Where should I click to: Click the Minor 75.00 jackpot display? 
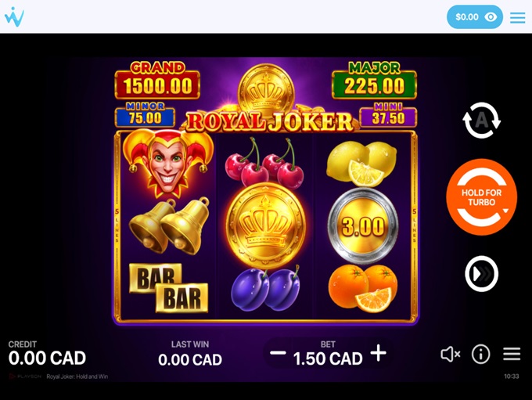145,114
